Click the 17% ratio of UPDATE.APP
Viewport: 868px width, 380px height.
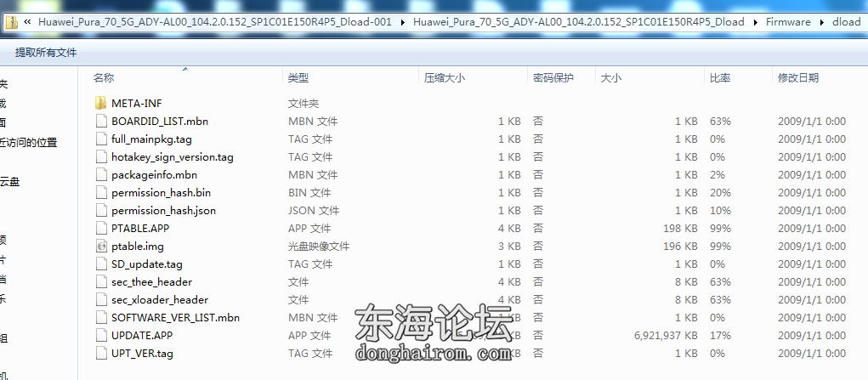(x=720, y=335)
